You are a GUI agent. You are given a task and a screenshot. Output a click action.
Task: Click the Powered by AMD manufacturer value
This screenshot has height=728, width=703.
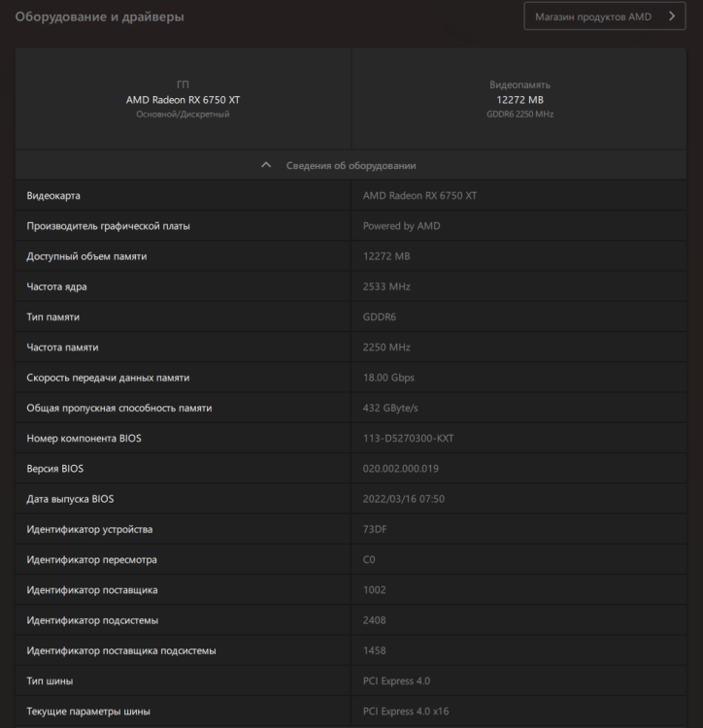pyautogui.click(x=401, y=226)
